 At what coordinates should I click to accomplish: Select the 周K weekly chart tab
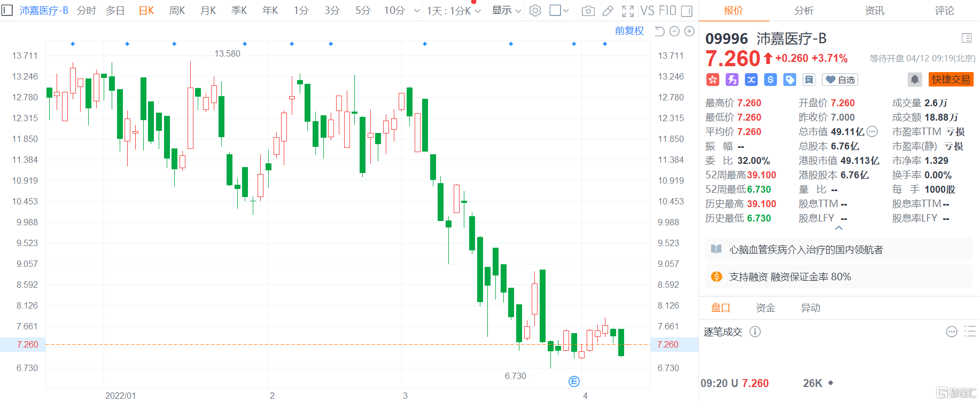[x=177, y=11]
